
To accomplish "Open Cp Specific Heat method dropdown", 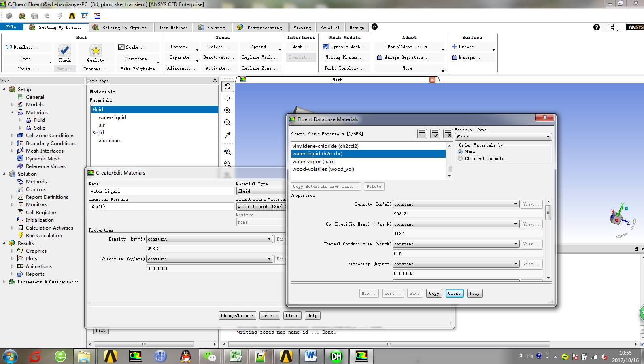I will click(456, 224).
